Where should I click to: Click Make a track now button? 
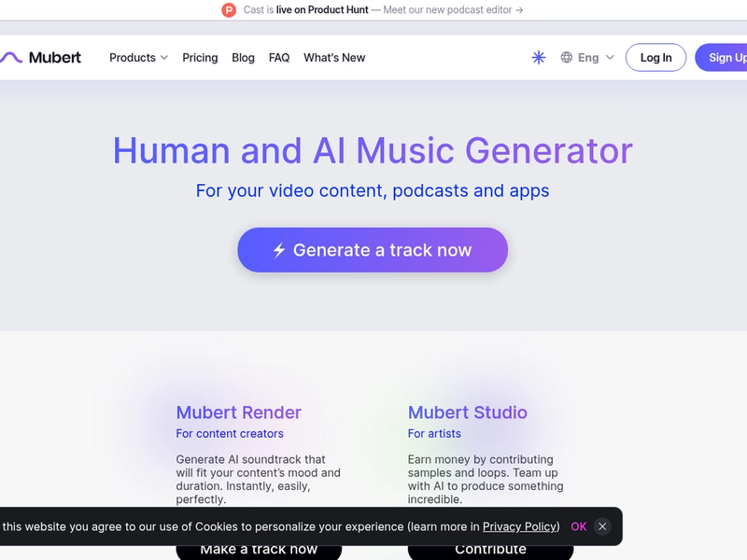pos(259,550)
